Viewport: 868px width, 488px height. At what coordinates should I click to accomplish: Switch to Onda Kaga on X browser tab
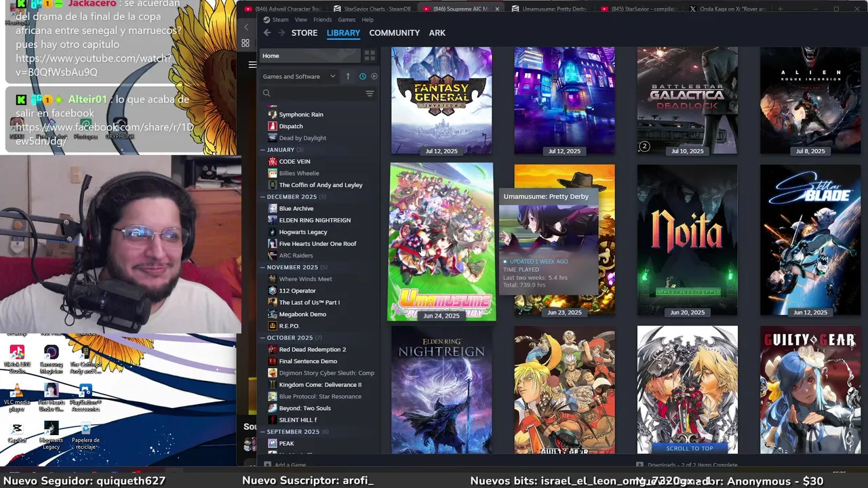(x=730, y=9)
